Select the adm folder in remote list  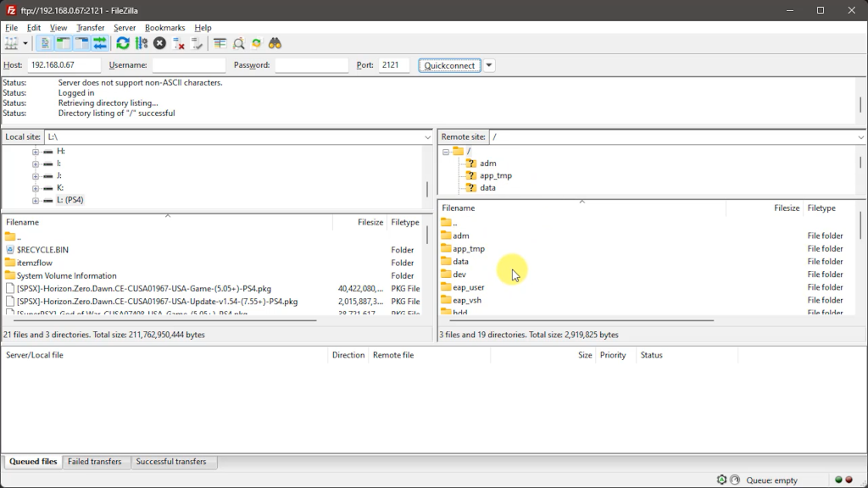click(460, 236)
